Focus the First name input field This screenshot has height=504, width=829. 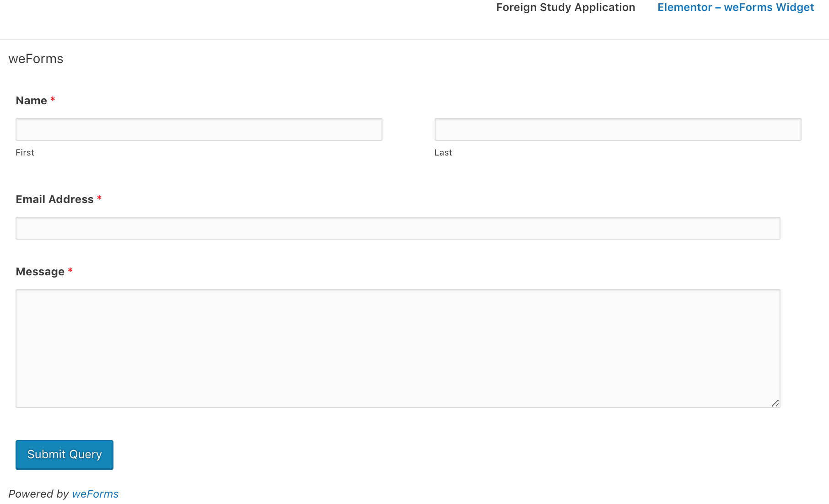199,129
